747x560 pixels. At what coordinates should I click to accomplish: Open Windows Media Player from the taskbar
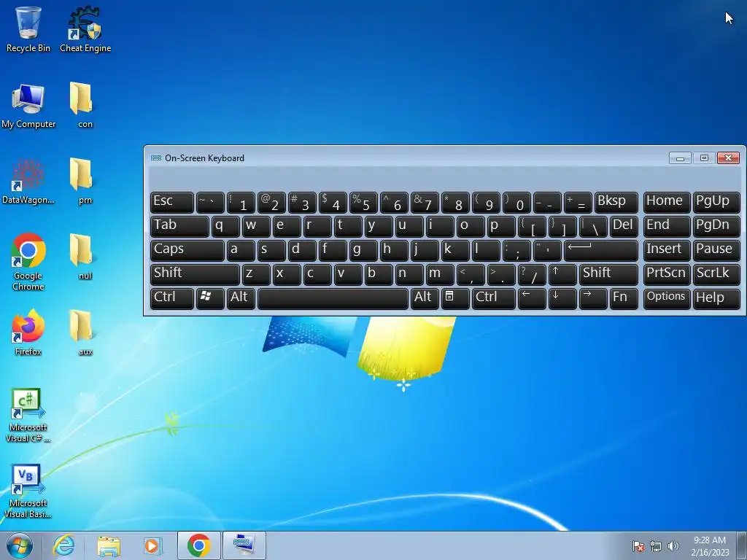[152, 545]
